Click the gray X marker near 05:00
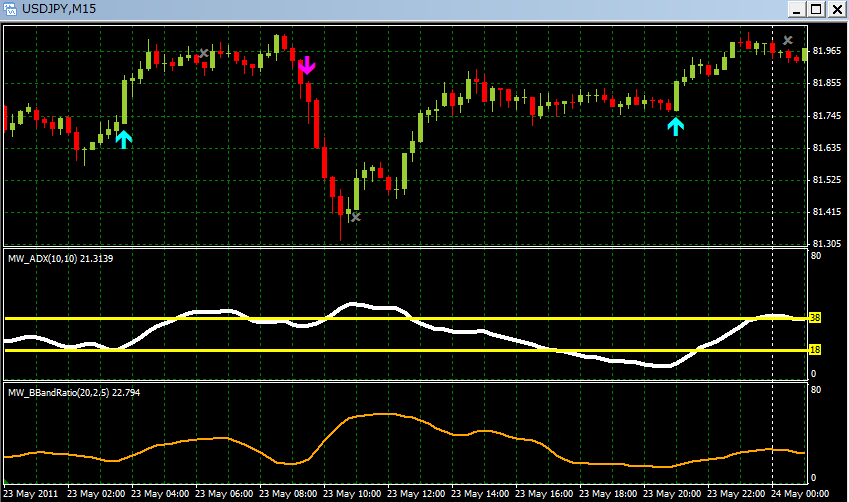The image size is (849, 502). tap(204, 53)
